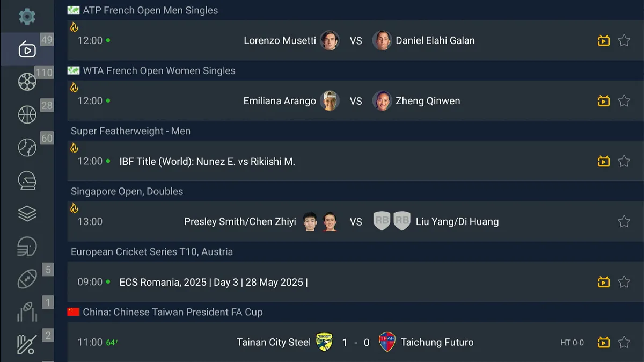Screen dimensions: 644x362
Task: Click Lorenzo Musetti player avatar
Action: click(330, 40)
